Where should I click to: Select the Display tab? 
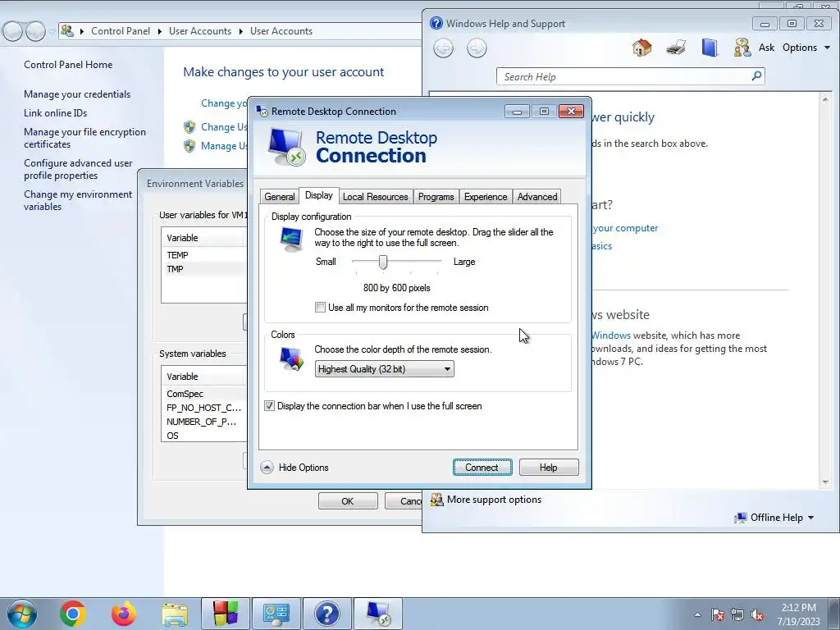319,195
